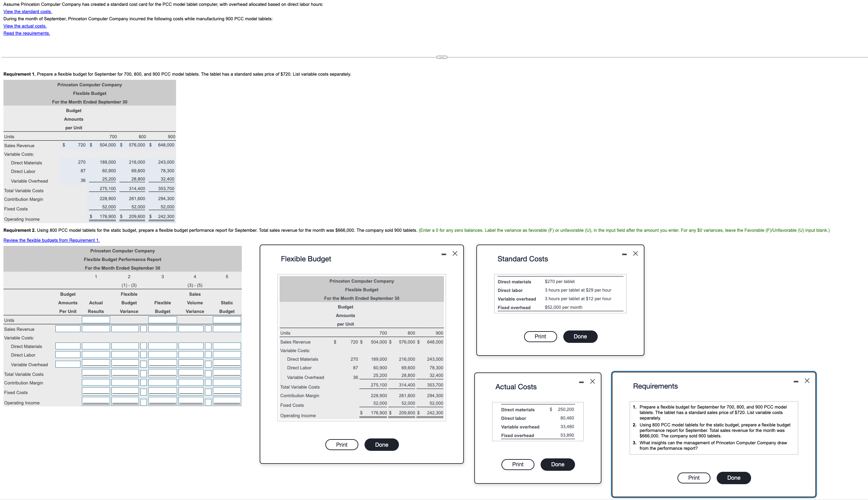Close the Standard Costs popup
Viewport: 868px width, 500px height.
coord(635,253)
